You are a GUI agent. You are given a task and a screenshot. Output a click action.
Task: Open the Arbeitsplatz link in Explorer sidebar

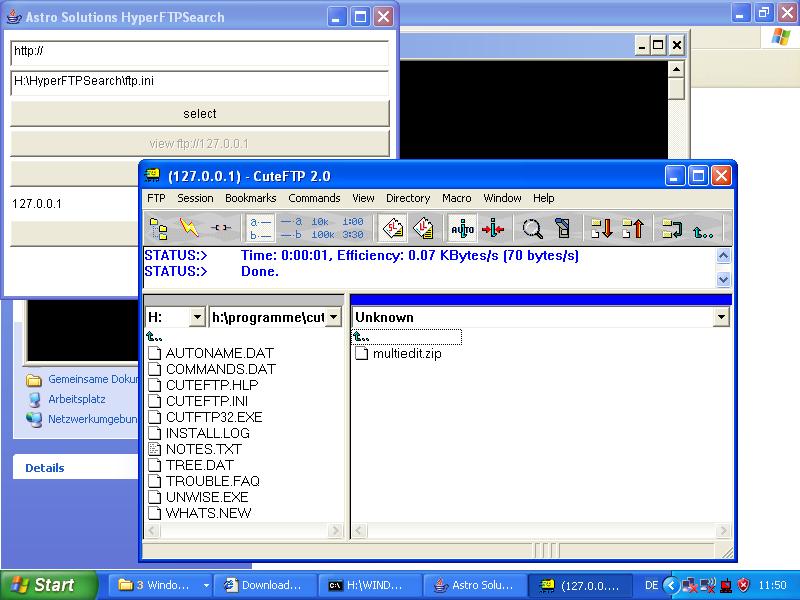[77, 399]
